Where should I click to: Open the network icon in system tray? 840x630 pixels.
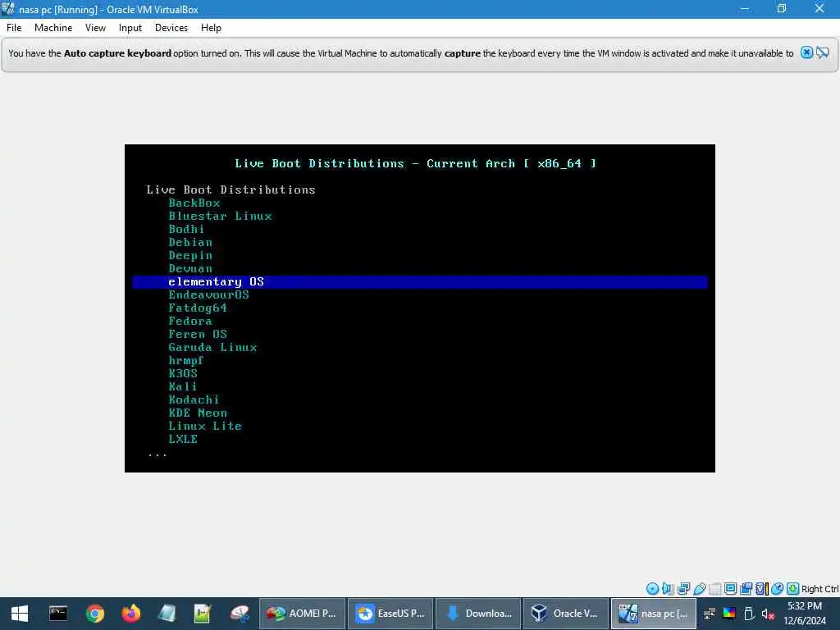(710, 614)
